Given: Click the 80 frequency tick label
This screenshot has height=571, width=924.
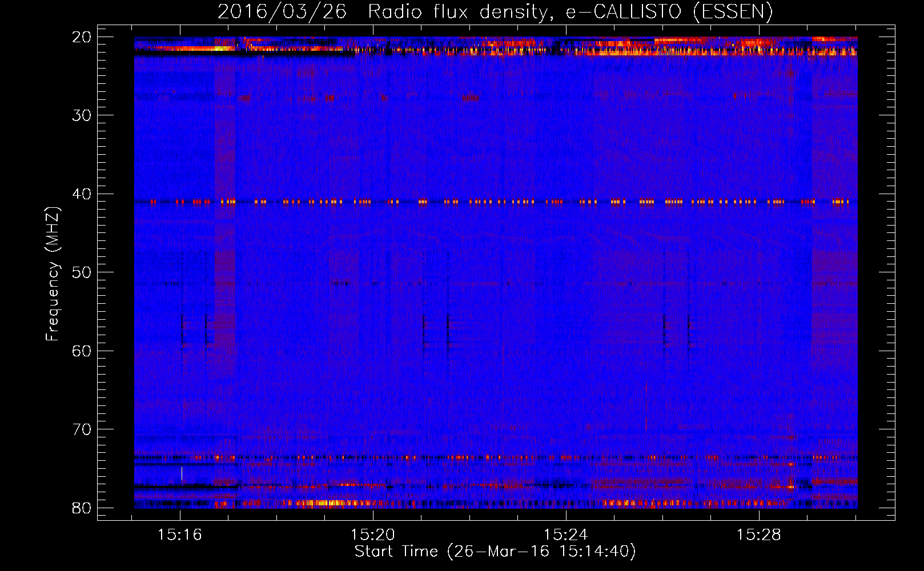Looking at the screenshot, I should click(x=82, y=508).
